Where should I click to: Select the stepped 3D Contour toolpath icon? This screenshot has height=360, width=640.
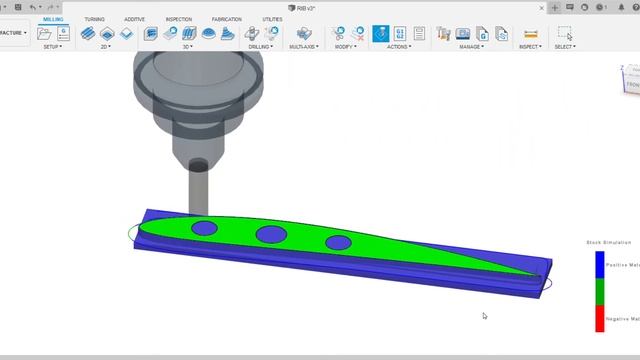pos(228,33)
